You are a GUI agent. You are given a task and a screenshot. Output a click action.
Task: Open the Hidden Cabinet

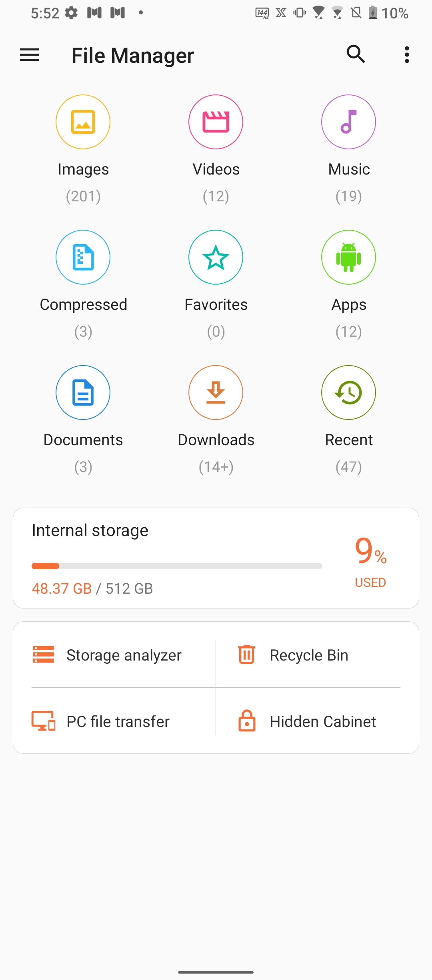click(x=307, y=721)
